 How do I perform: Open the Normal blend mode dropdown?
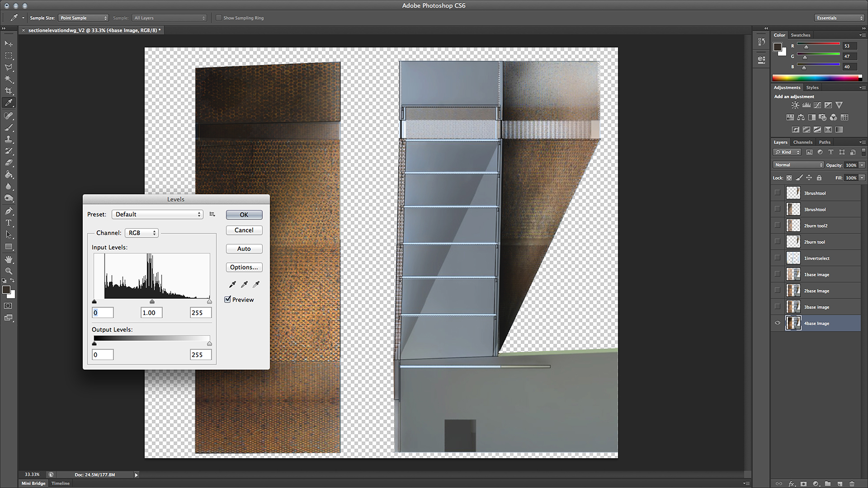(x=798, y=165)
